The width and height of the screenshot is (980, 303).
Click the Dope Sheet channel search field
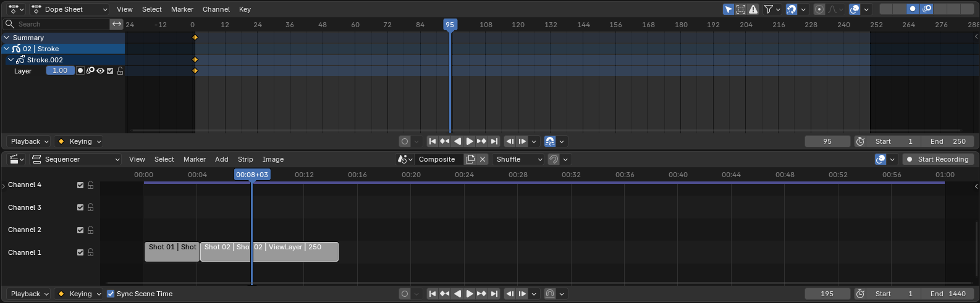coord(57,24)
